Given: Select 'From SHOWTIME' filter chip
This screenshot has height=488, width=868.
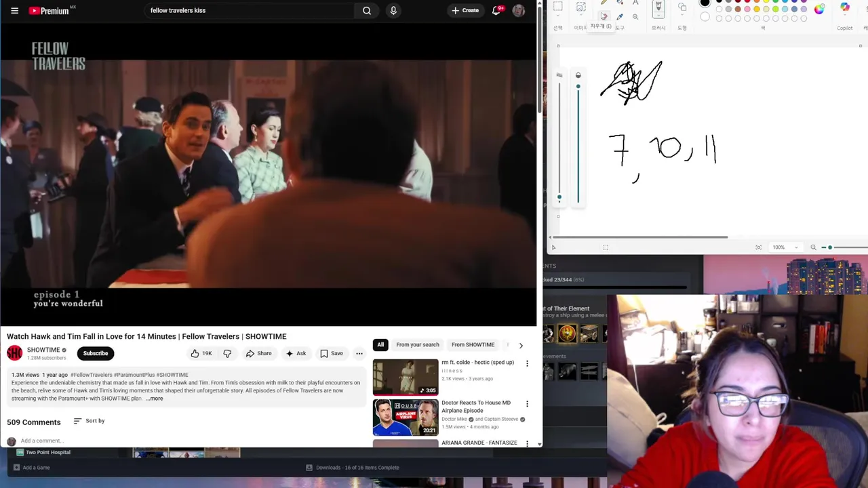Looking at the screenshot, I should click(x=473, y=345).
